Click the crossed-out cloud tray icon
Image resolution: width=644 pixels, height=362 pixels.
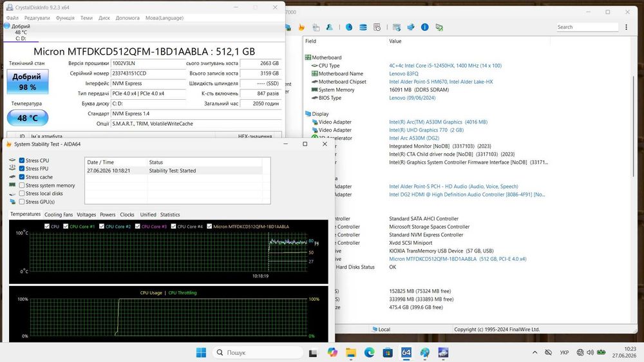548,352
